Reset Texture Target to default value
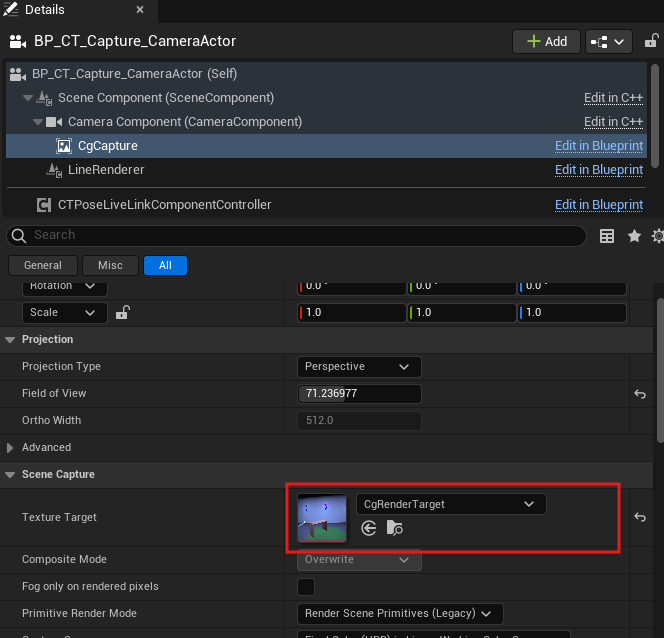 [640, 517]
